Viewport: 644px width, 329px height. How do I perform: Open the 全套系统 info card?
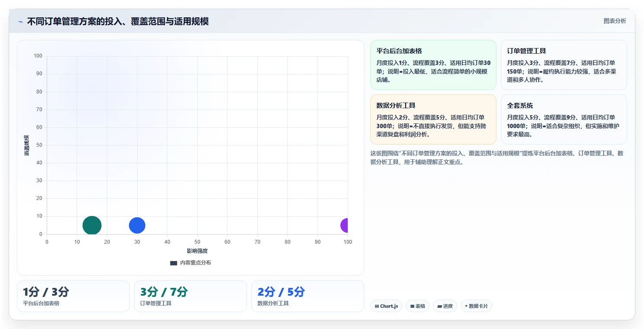[x=564, y=119]
